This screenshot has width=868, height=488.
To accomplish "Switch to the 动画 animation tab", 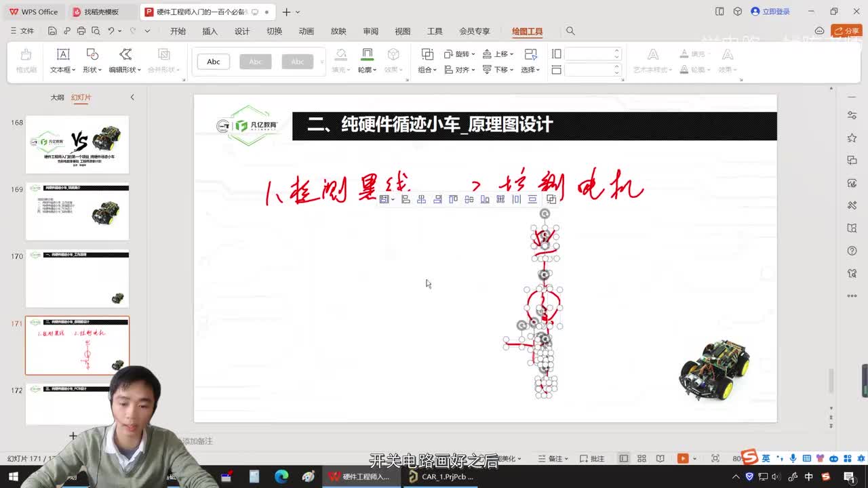I will pyautogui.click(x=307, y=31).
